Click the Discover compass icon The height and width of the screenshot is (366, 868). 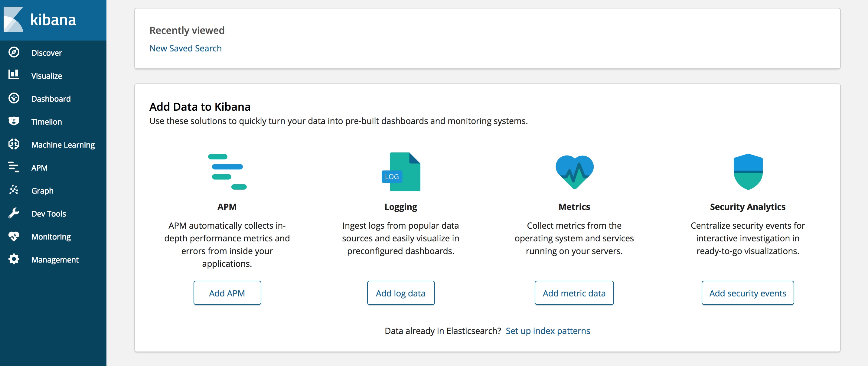tap(14, 52)
